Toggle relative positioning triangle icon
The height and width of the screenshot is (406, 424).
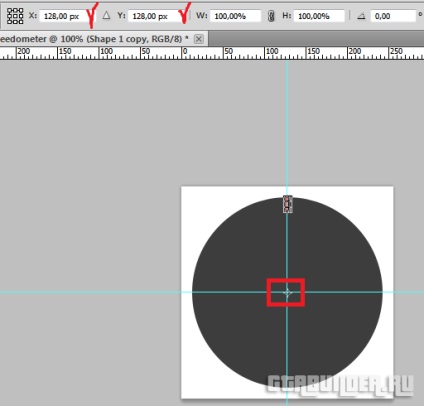(x=106, y=15)
